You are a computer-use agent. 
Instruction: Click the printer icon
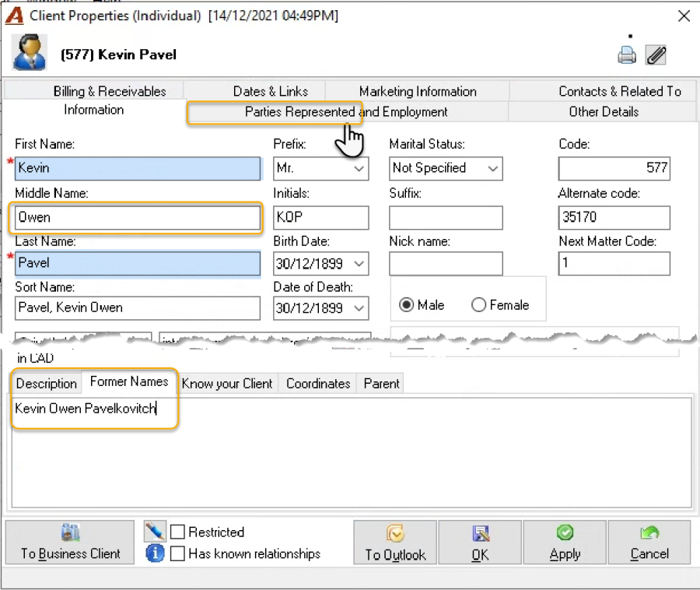[x=627, y=55]
